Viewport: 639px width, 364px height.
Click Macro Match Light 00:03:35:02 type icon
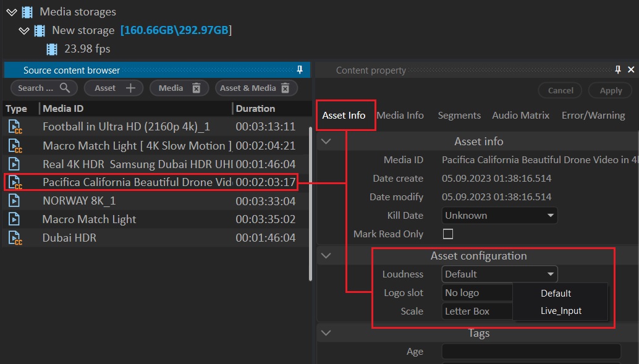click(x=14, y=219)
